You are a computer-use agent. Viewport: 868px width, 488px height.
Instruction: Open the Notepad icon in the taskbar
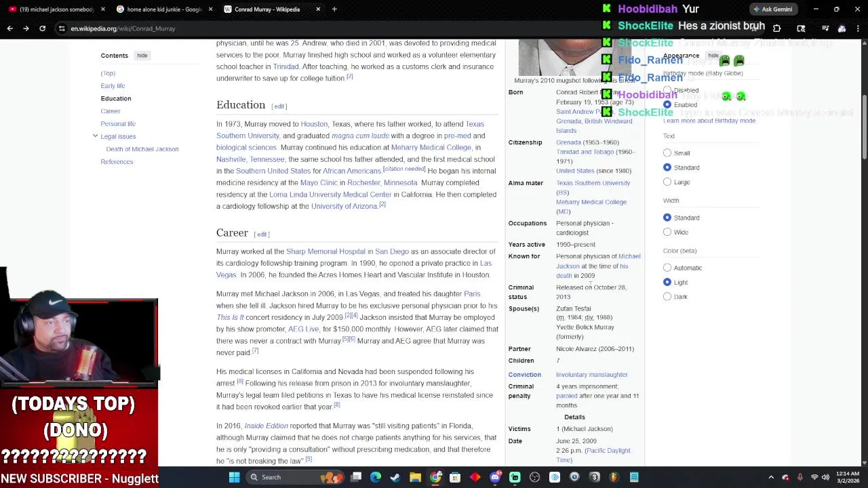634,477
